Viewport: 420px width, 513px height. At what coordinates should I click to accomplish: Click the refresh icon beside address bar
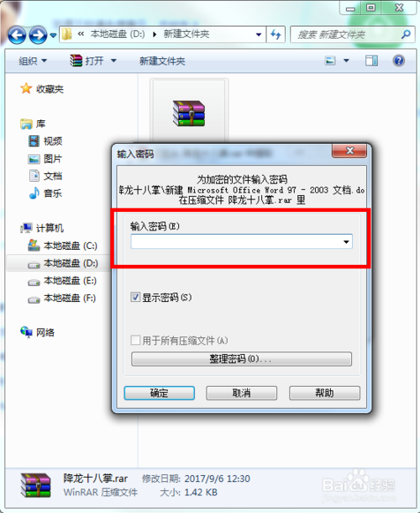(x=276, y=34)
